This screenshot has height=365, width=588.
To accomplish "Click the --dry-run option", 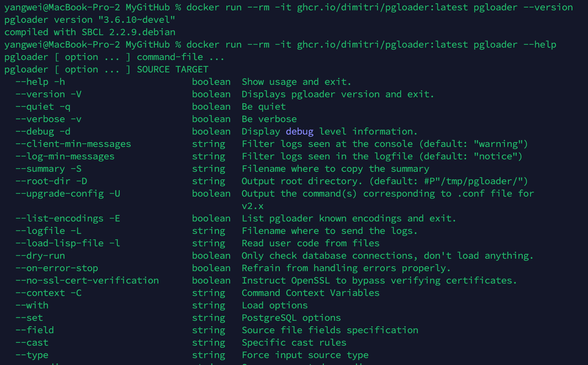I will coord(40,256).
